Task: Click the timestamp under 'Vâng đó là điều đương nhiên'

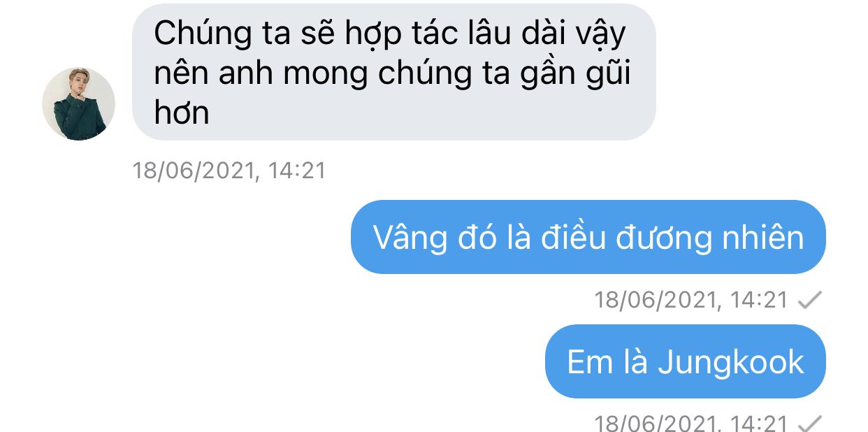Action: [x=691, y=301]
